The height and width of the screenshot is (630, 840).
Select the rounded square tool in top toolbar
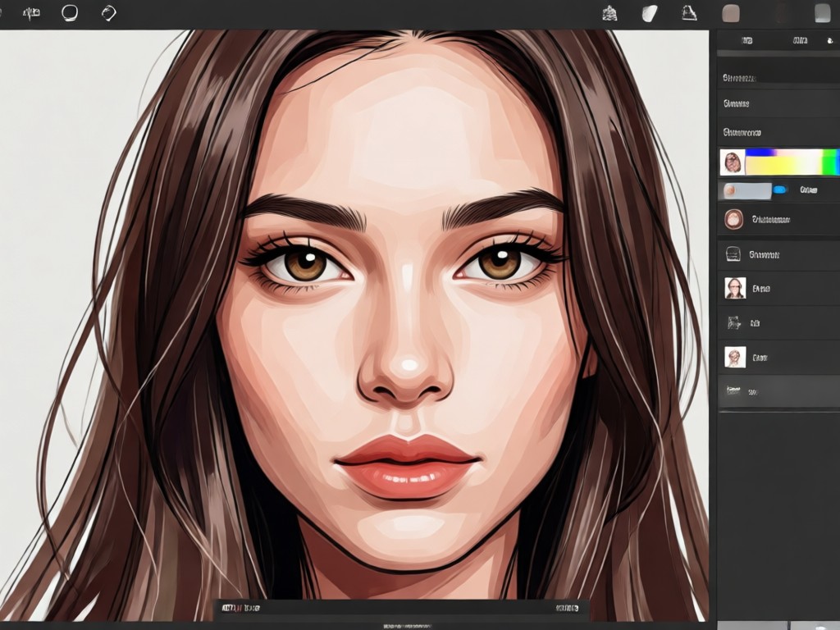70,13
